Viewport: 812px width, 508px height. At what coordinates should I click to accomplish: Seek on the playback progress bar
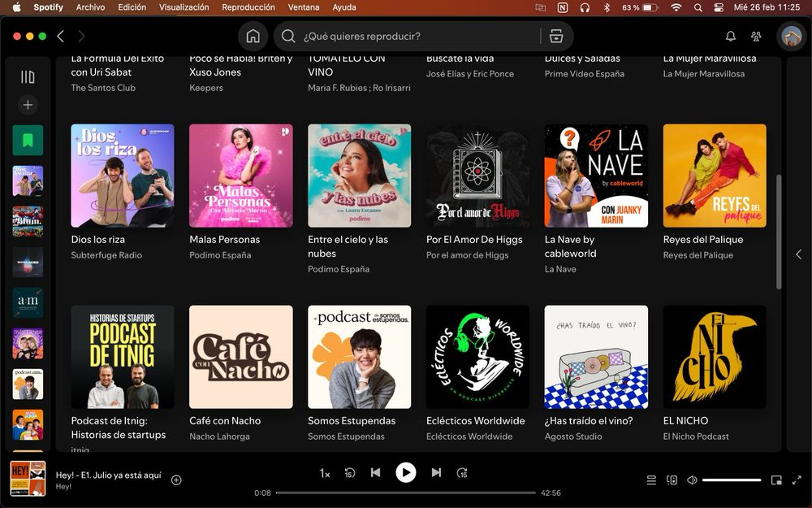[406, 493]
